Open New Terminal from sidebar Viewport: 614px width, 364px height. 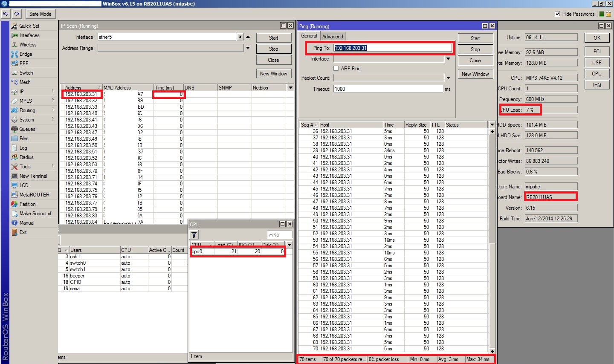pos(33,176)
